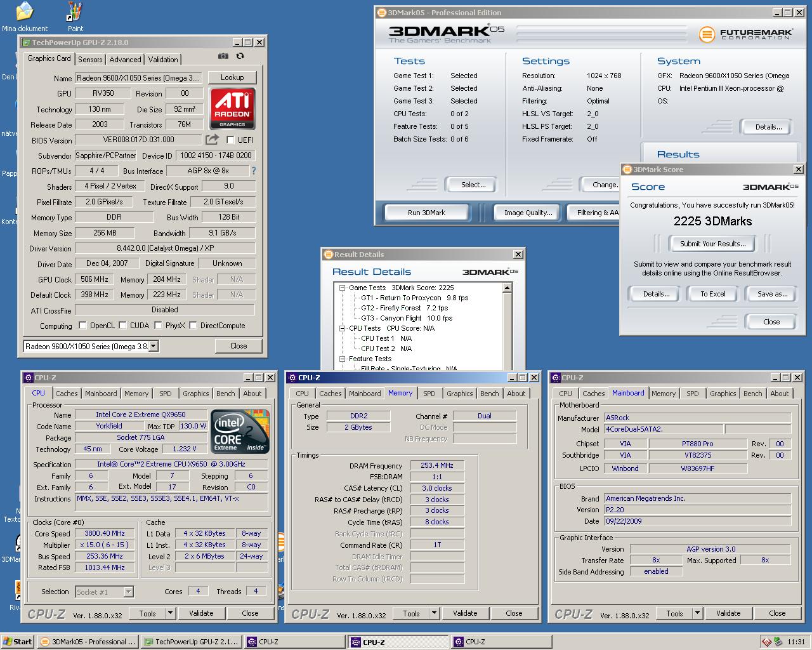Click the GPU Name field in GPU-Z
Image resolution: width=812 pixels, height=650 pixels.
138,78
